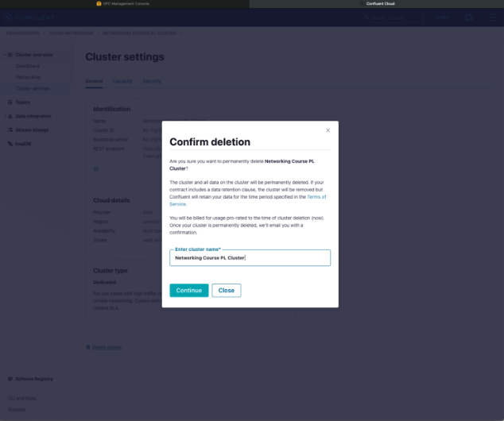This screenshot has width=504, height=421.
Task: Click the Delete cluster link
Action: tap(107, 347)
